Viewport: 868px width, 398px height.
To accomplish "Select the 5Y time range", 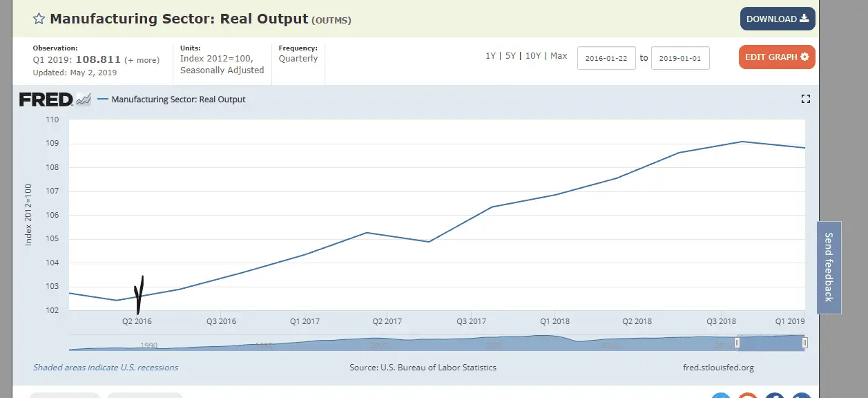I will pos(510,56).
